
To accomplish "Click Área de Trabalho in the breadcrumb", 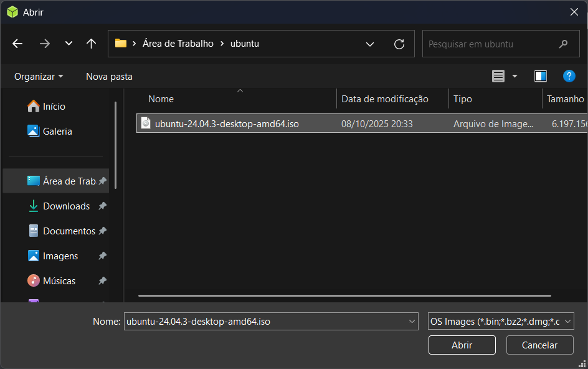I will [178, 44].
